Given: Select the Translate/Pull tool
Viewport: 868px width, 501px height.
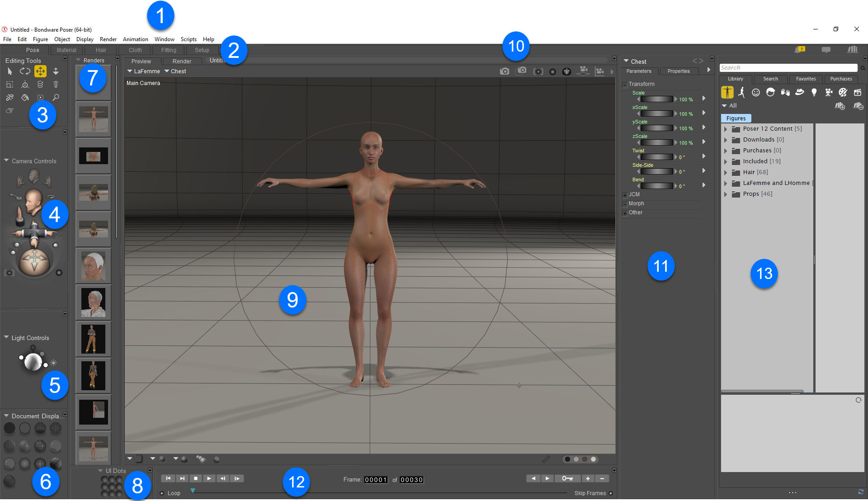Looking at the screenshot, I should click(x=40, y=71).
